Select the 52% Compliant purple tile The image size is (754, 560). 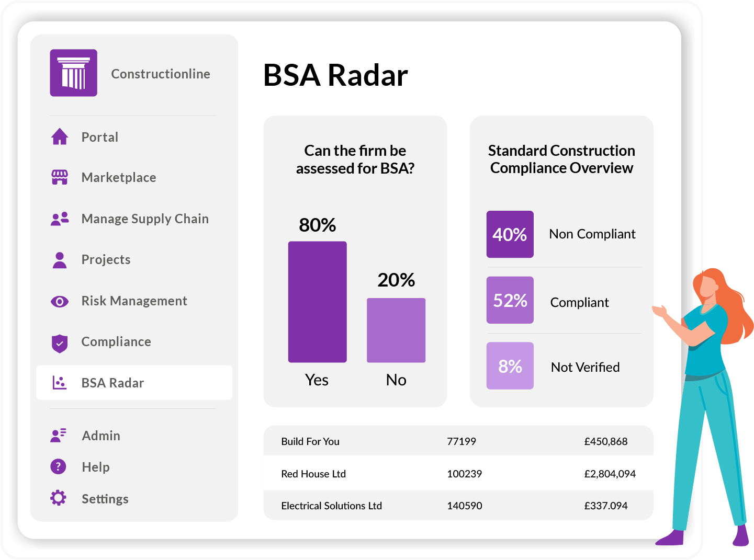click(510, 300)
